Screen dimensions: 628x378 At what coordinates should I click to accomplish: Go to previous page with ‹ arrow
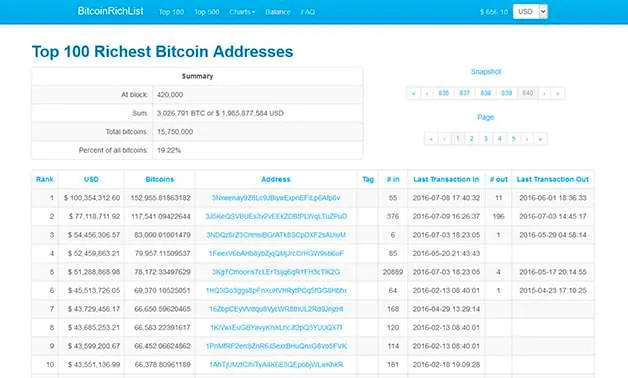tap(444, 139)
